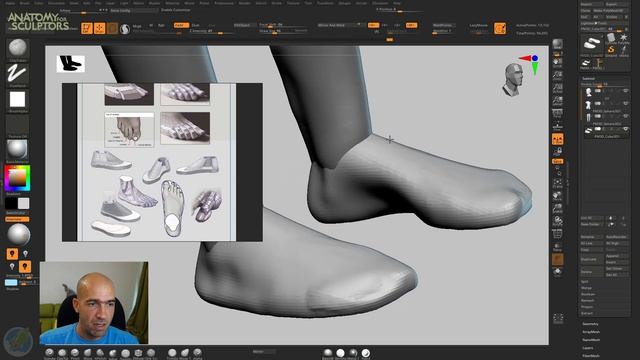The image size is (640, 360).
Task: Select the Cylinder PolyMesh tool thumbnail
Action: tap(611, 38)
